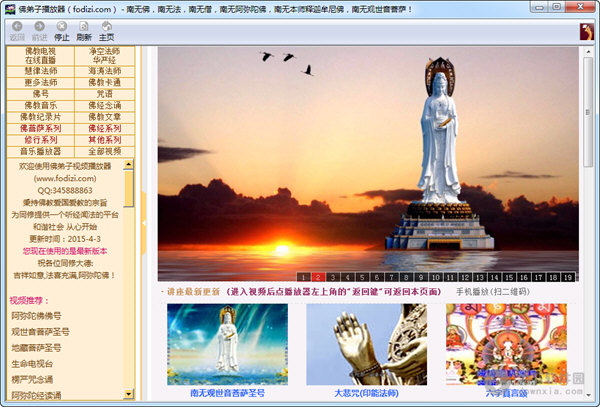Viewport: 600px width, 407px height.
Task: Open recommended video 观世音菩萨圣号
Action: [x=41, y=332]
